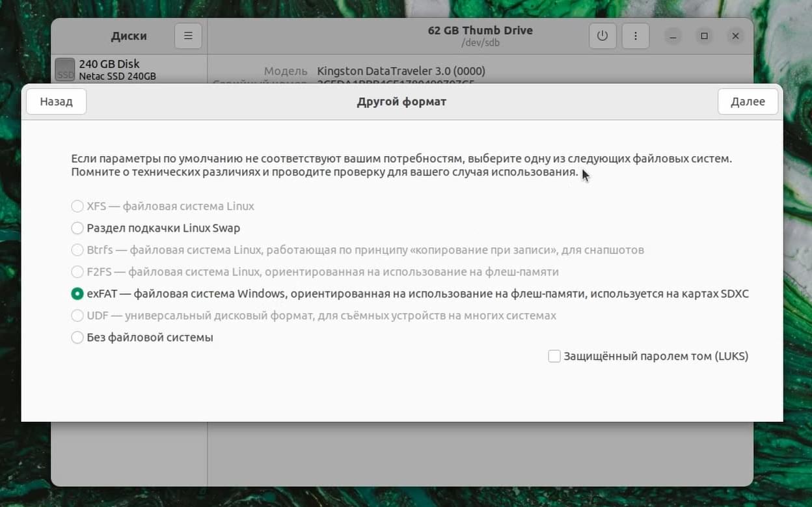Viewport: 812px width, 507px height.
Task: Close the Disks window
Action: point(735,36)
